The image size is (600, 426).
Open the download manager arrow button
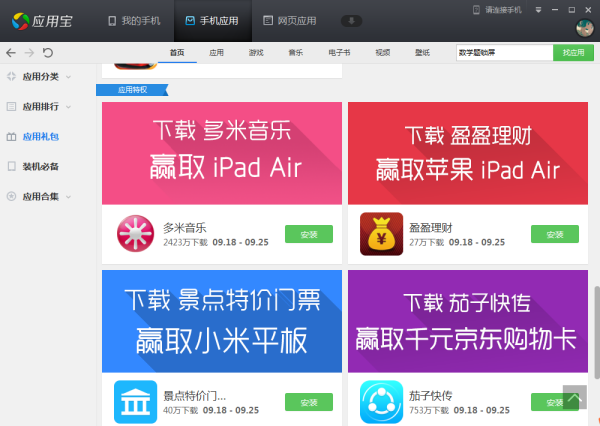click(351, 21)
